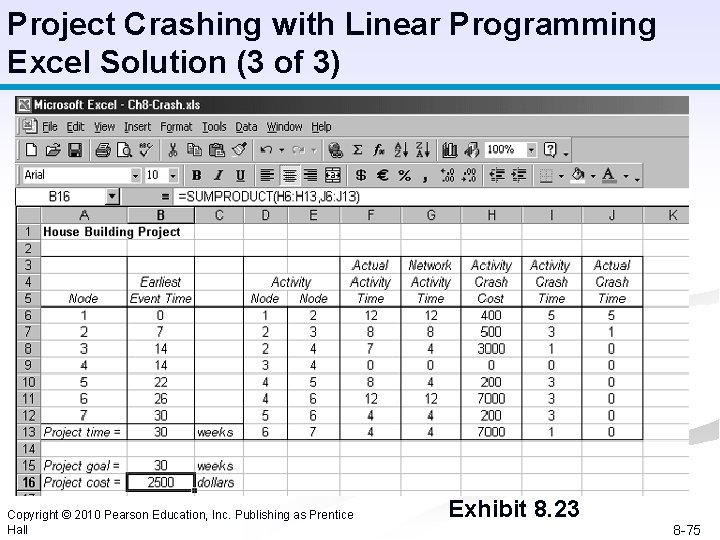This screenshot has width=720, height=540.
Task: Toggle Center alignment
Action: click(x=289, y=175)
